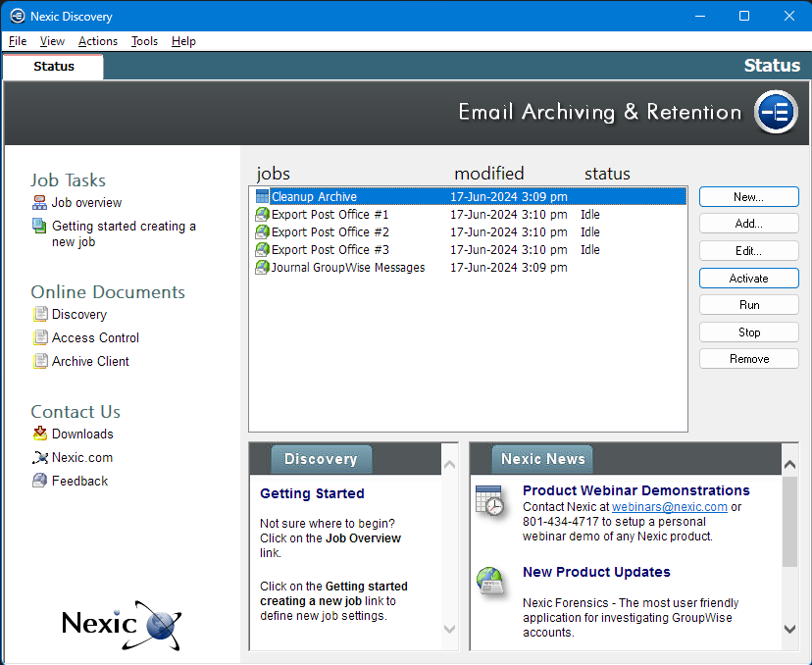Click the Stop button
The image size is (812, 665).
click(749, 332)
